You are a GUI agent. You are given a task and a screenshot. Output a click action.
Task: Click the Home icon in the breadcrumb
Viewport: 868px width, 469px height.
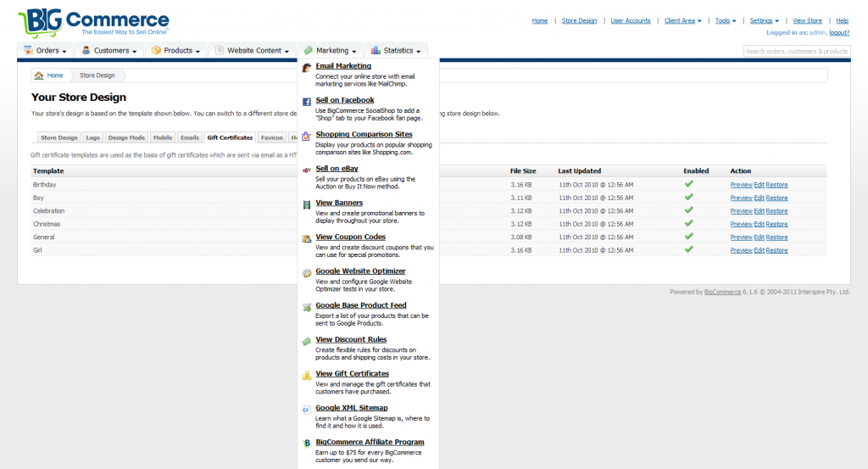(x=40, y=75)
